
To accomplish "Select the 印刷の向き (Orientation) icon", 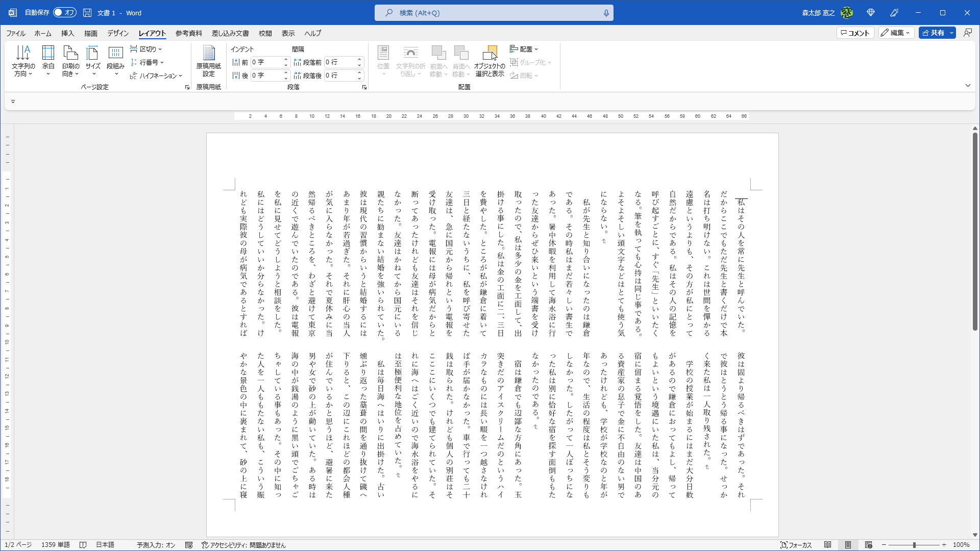I will (x=70, y=60).
